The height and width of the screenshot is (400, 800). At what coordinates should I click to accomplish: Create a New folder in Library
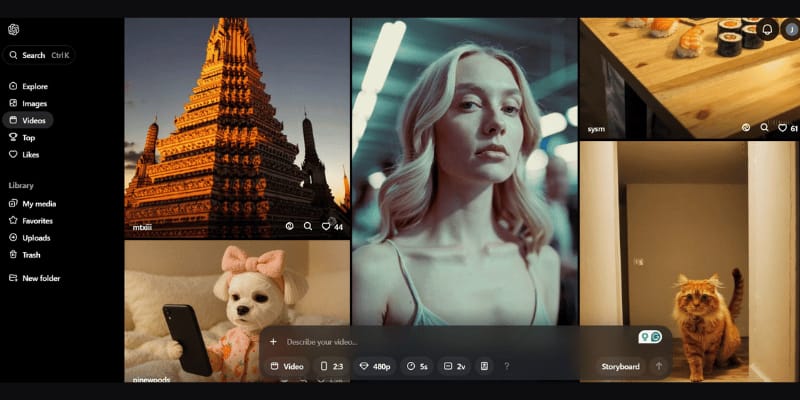40,278
